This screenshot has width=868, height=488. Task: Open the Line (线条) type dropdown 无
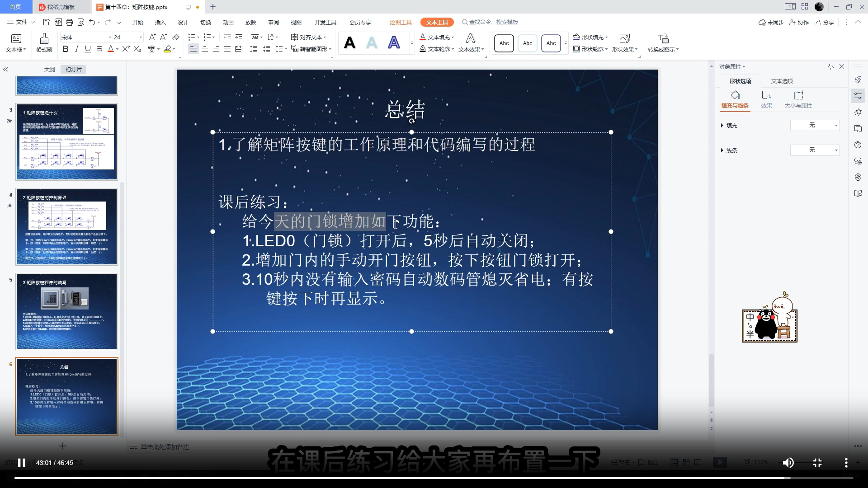[x=815, y=150]
